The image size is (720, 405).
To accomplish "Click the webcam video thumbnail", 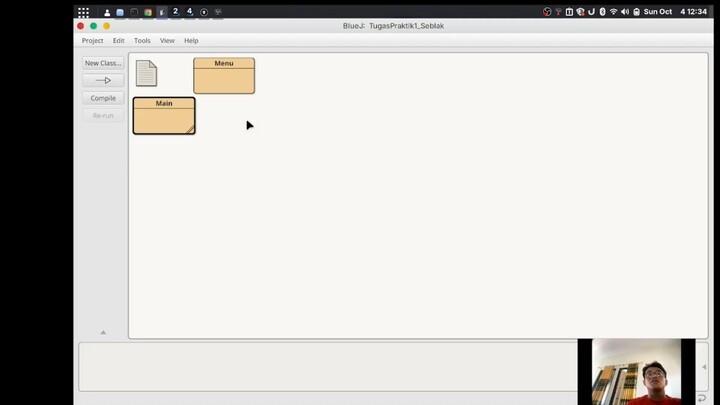I will [636, 371].
